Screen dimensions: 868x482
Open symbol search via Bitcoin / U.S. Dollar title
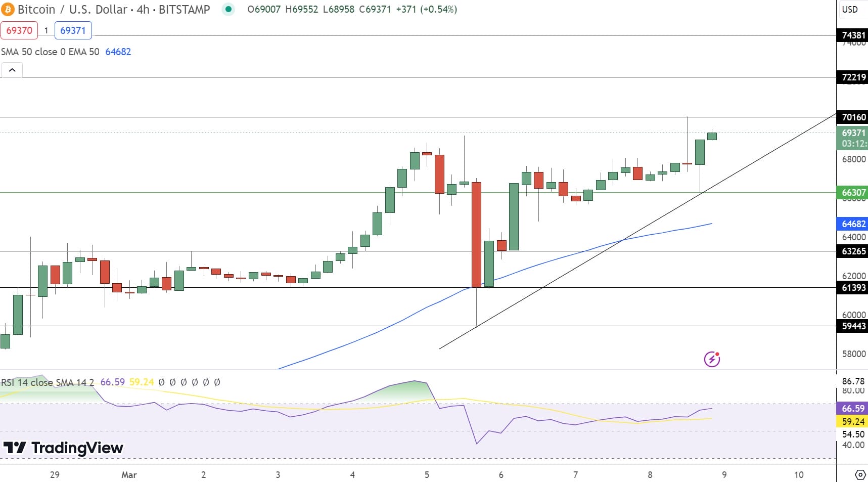(71, 9)
